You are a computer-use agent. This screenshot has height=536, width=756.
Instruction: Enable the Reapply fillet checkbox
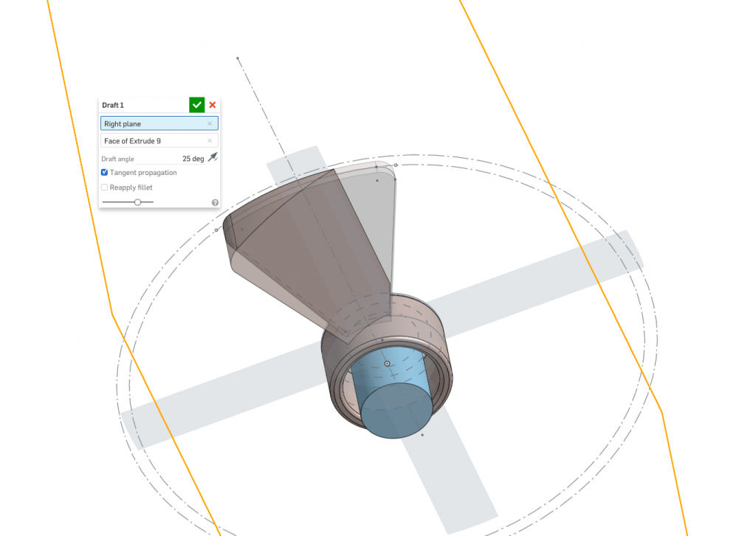click(x=104, y=187)
